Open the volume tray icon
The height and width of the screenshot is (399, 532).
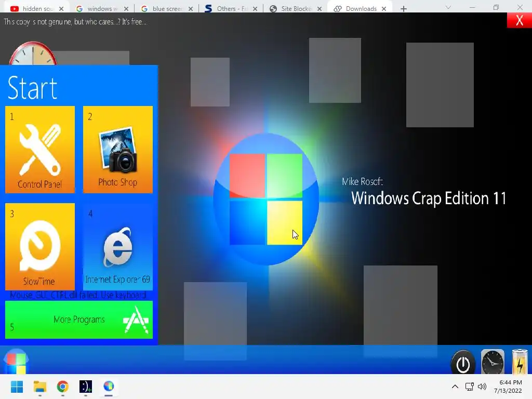click(482, 387)
